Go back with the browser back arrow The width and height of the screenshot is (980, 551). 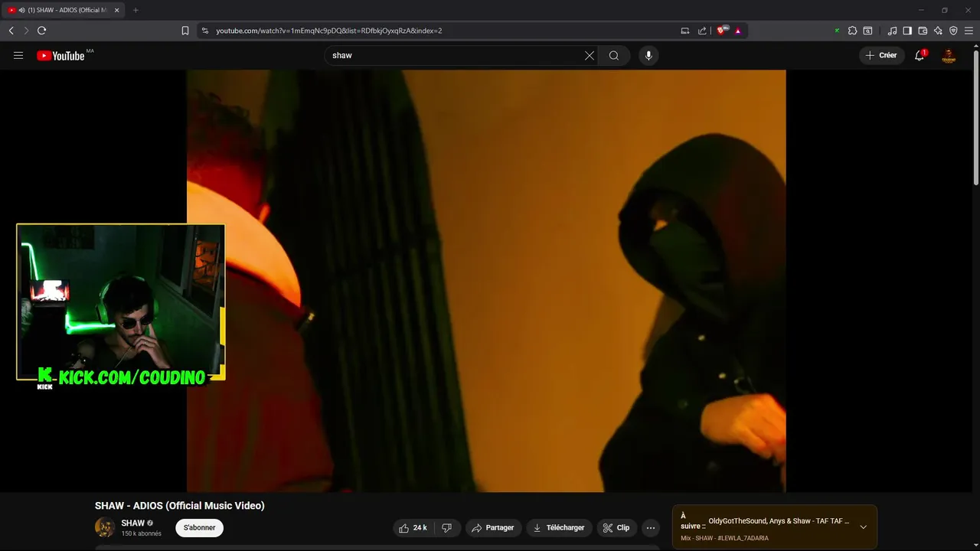pyautogui.click(x=11, y=31)
